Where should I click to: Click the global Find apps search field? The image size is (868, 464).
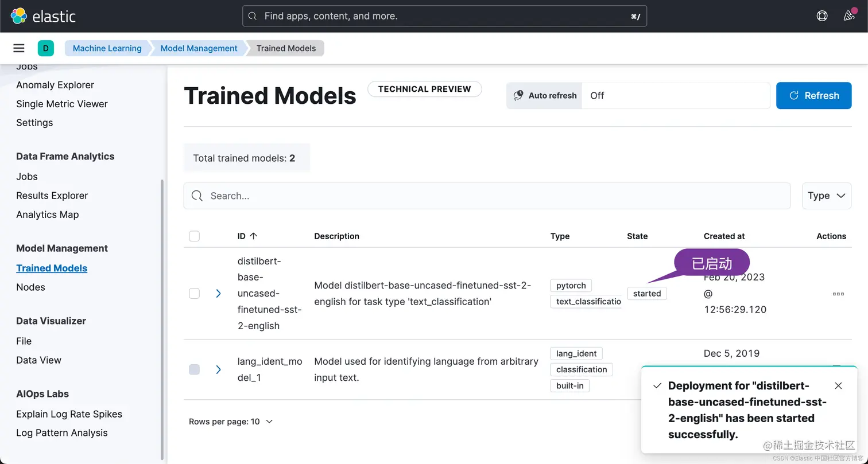(444, 16)
